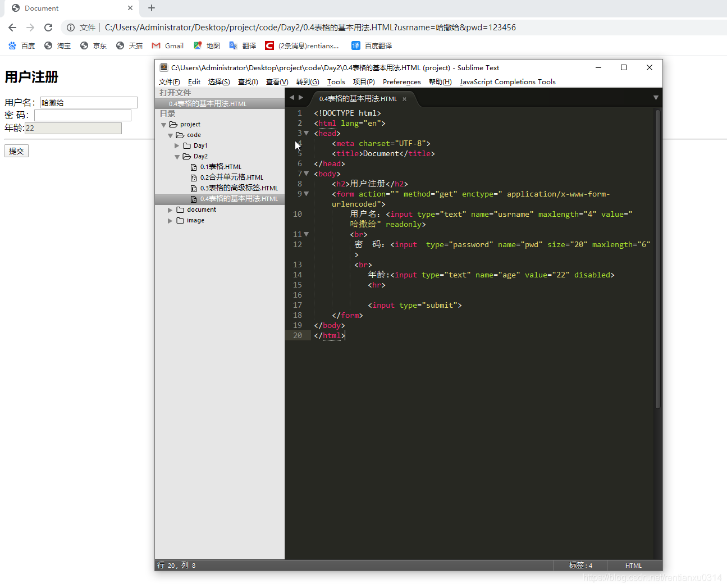Click the 行 20, 列 8 status text
The width and height of the screenshot is (727, 588).
pos(176,566)
